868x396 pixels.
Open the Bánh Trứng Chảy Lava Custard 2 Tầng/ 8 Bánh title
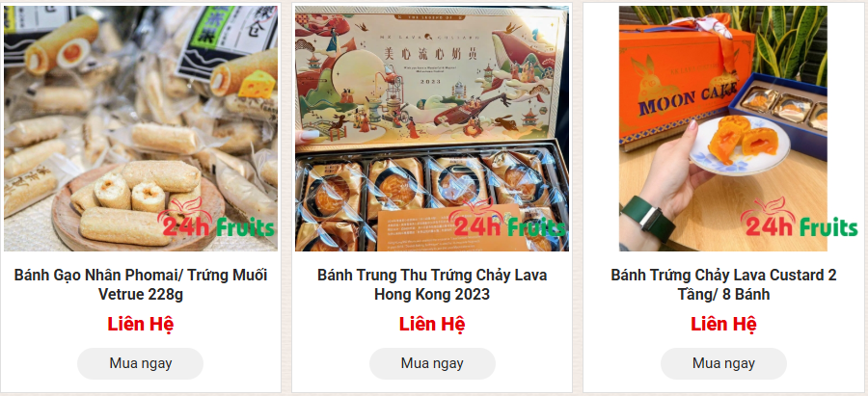723,284
